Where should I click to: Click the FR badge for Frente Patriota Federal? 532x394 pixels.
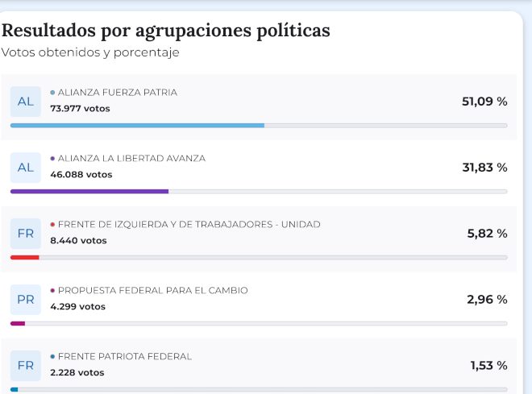click(25, 366)
